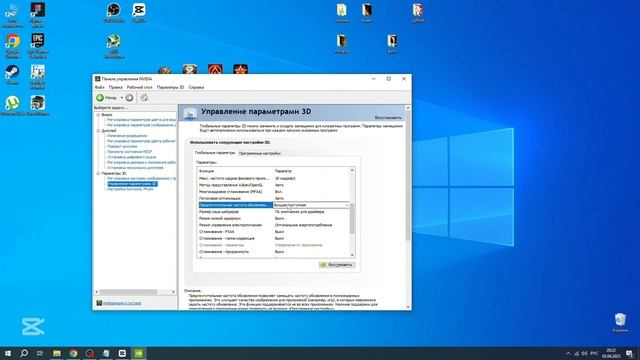Select Регулировка параметров цвета рабочего стола
This screenshot has height=360, width=640.
141,141
